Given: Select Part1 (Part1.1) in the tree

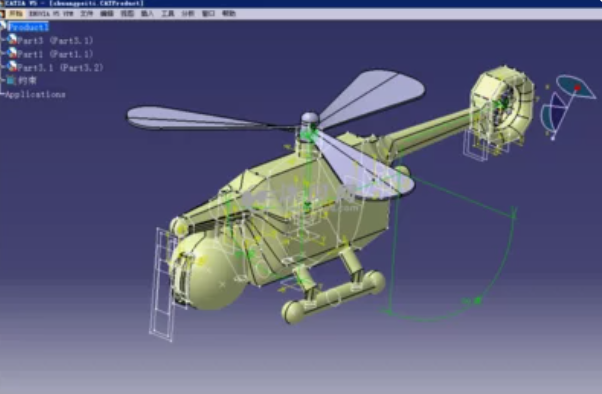Looking at the screenshot, I should pos(55,54).
